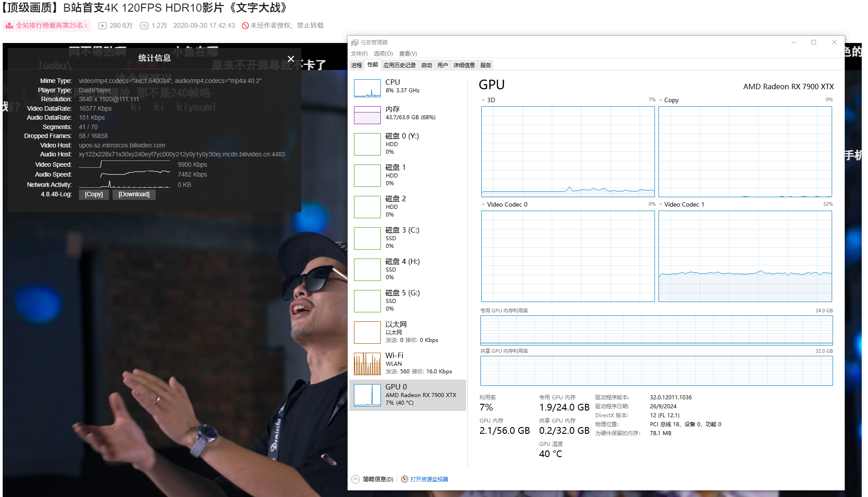Open 打开资源监视器 link
868x497 pixels.
coord(429,479)
